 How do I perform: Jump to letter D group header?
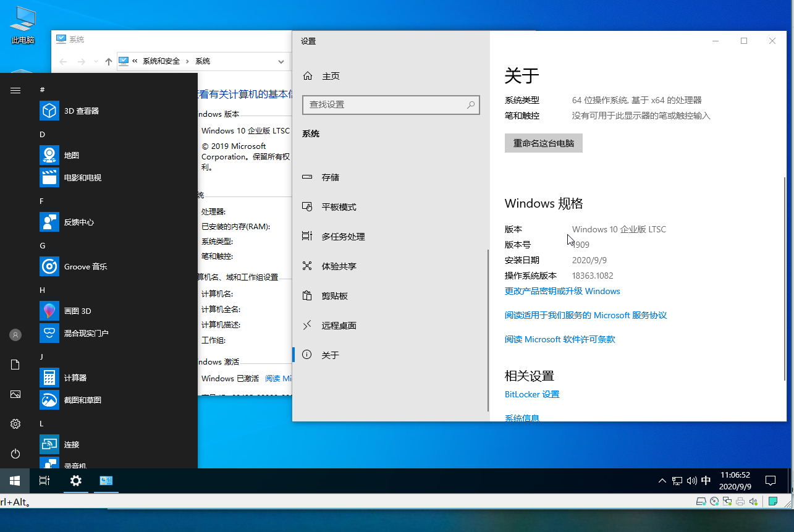pyautogui.click(x=42, y=134)
